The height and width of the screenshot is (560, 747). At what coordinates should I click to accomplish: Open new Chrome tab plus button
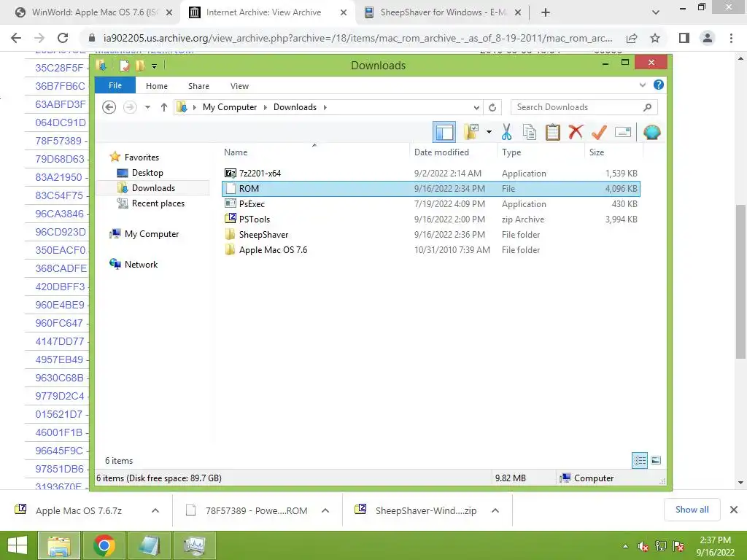click(x=546, y=12)
